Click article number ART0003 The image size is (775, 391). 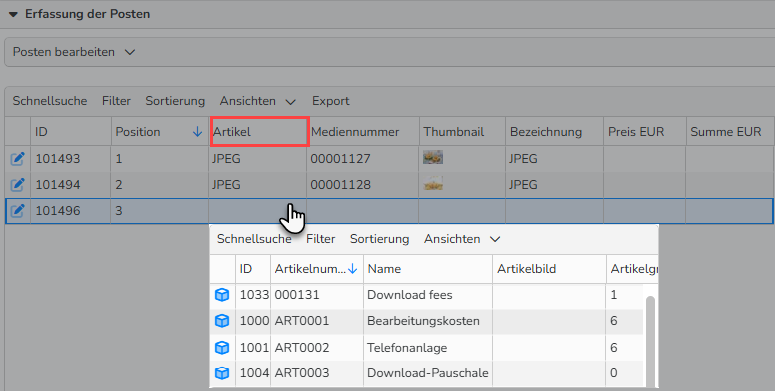(x=301, y=373)
